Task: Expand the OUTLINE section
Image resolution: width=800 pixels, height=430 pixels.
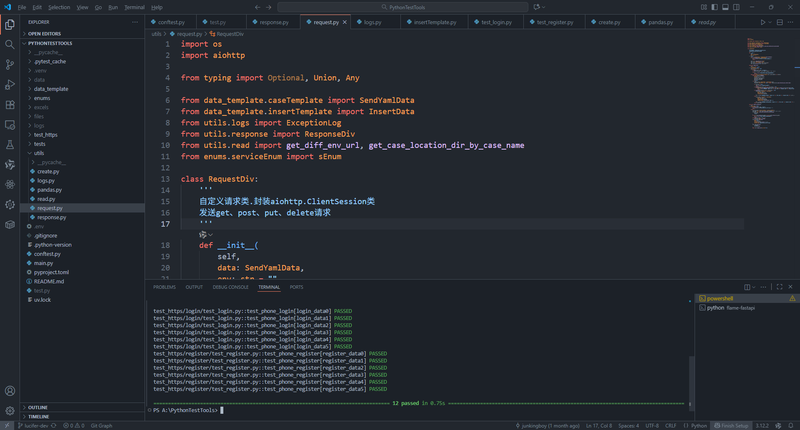Action: pos(38,407)
